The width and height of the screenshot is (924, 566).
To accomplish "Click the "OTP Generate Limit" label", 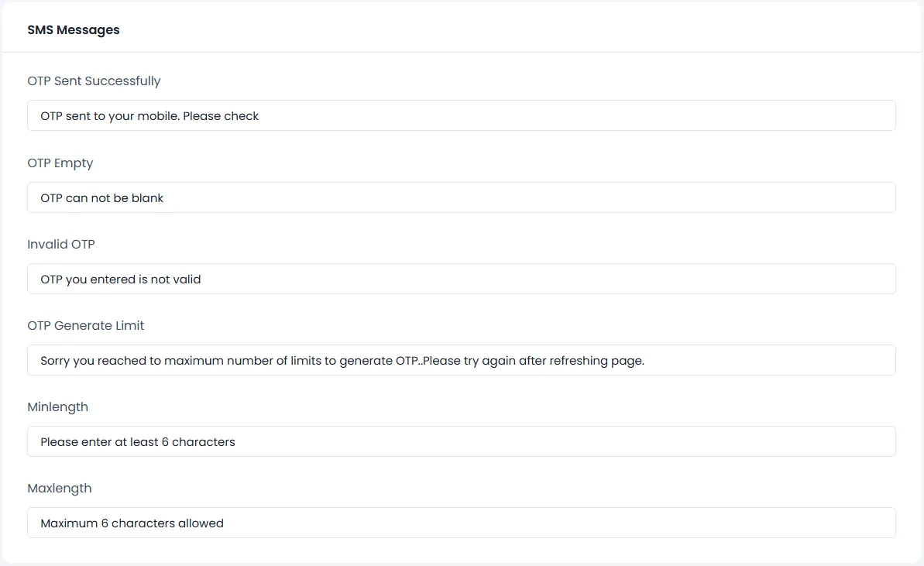I will (x=86, y=325).
